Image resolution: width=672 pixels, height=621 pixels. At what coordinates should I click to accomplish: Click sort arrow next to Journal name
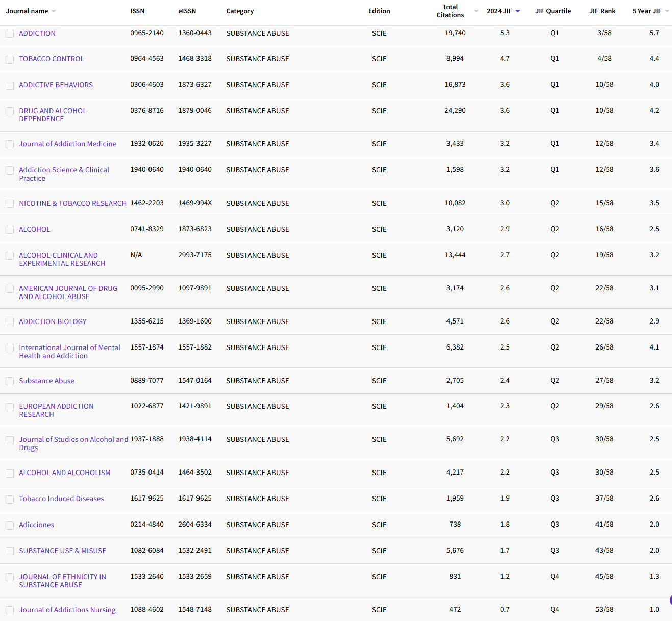[54, 11]
